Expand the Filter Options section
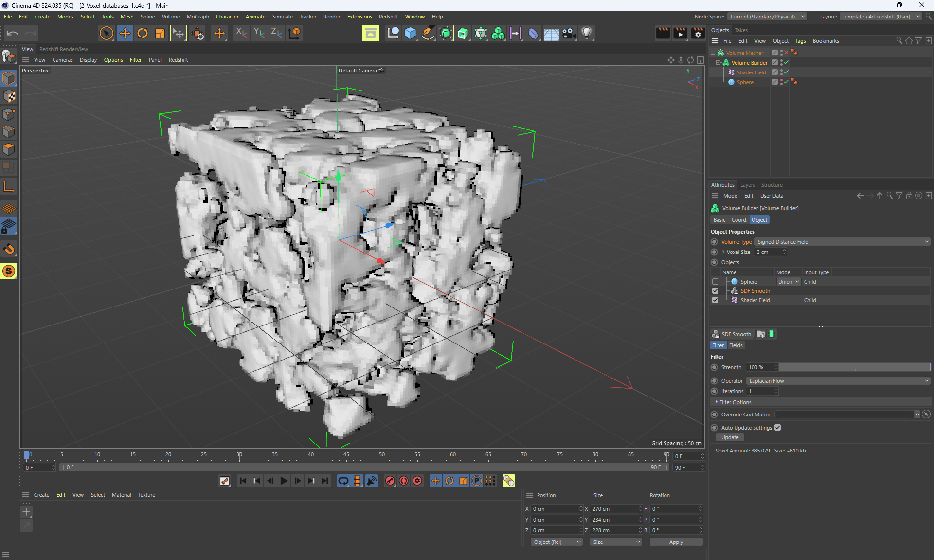Screen dimensions: 934x560 tap(735, 402)
